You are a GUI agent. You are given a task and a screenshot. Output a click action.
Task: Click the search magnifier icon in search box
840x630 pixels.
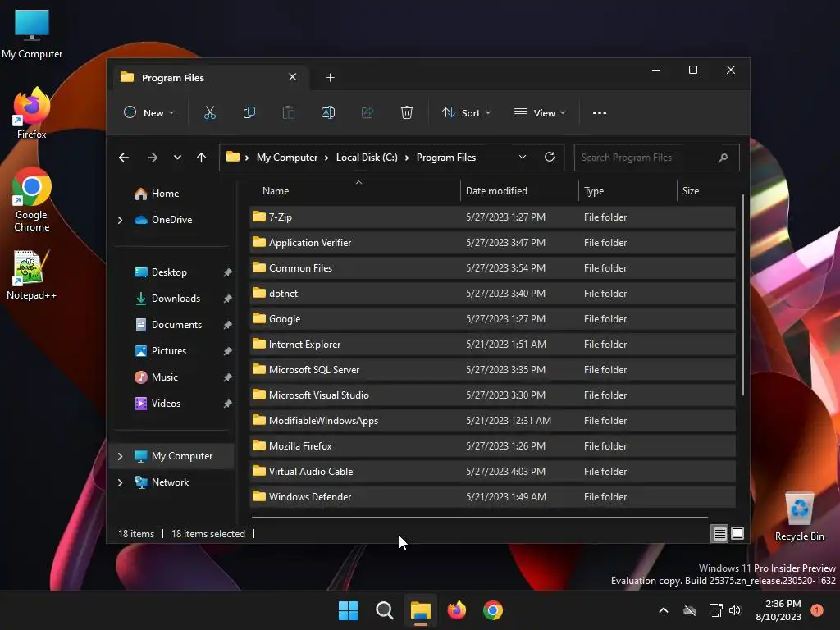pos(723,157)
